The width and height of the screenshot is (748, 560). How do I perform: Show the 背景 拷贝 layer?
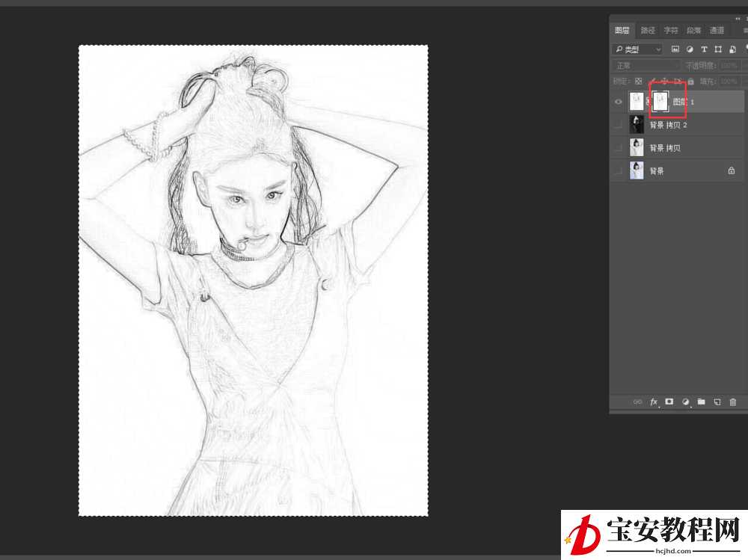(x=619, y=147)
